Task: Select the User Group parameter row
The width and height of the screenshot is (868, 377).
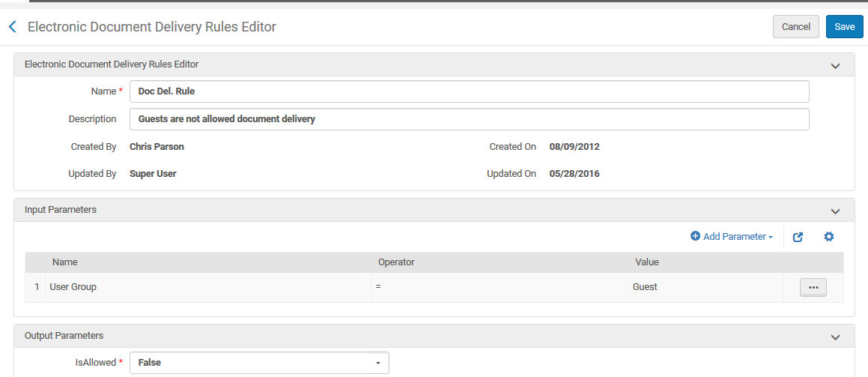Action: 73,287
